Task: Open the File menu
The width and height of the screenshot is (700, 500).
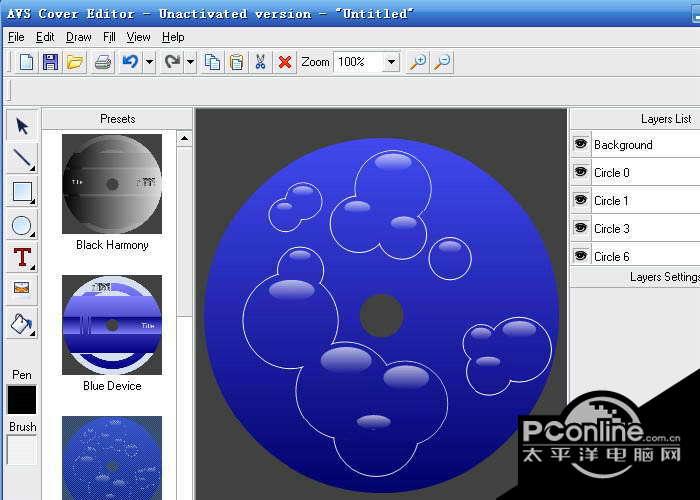Action: (16, 37)
